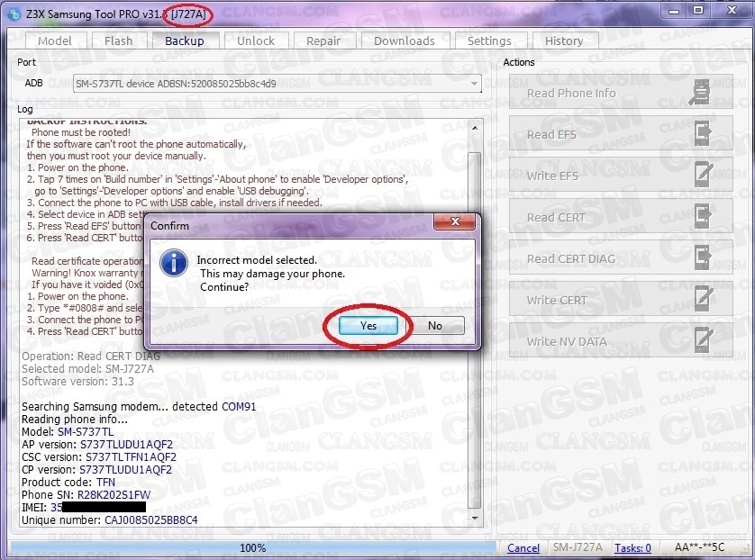Click the Product code TFN value

pyautogui.click(x=105, y=482)
